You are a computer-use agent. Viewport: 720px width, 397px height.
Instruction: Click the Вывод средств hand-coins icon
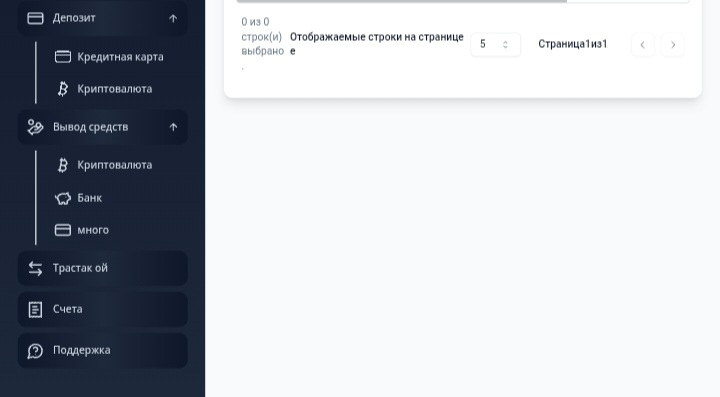tap(35, 127)
